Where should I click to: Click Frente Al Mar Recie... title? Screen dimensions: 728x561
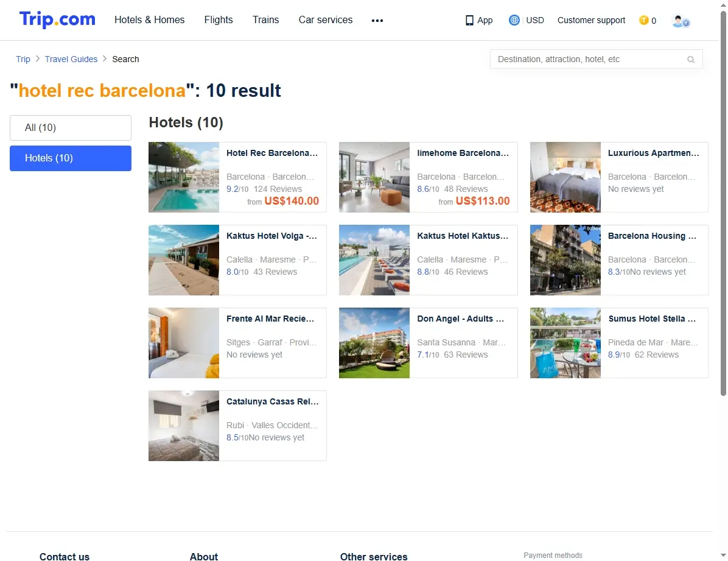[270, 319]
